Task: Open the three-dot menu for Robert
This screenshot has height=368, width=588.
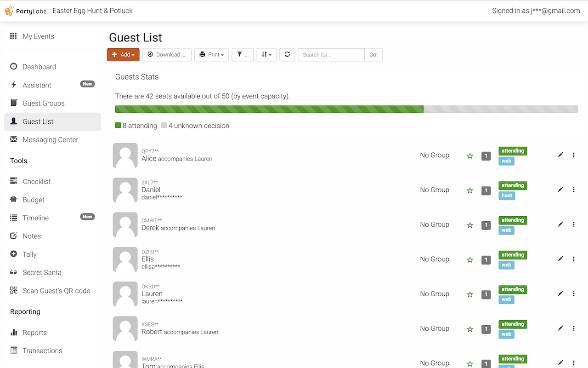Action: 574,328
